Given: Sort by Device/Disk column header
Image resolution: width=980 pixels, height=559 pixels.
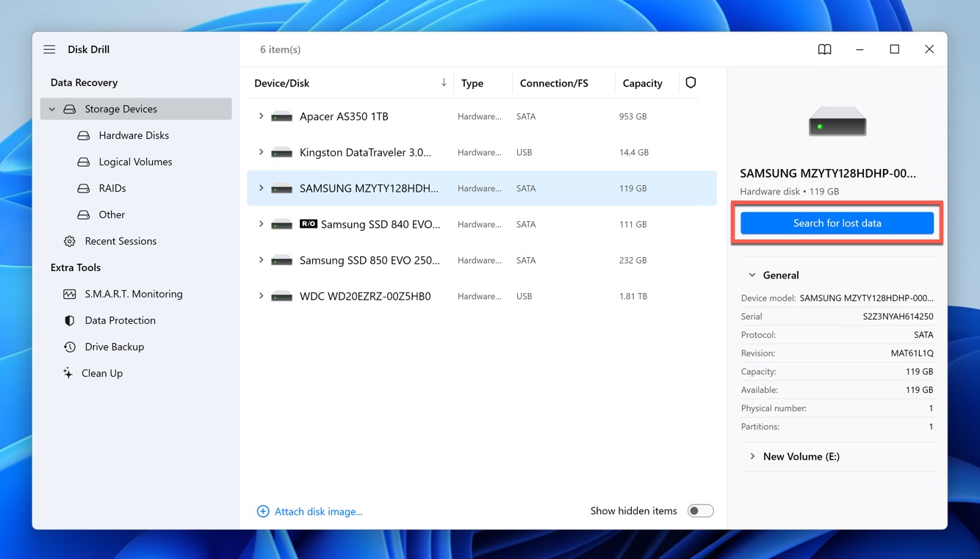Looking at the screenshot, I should (282, 83).
